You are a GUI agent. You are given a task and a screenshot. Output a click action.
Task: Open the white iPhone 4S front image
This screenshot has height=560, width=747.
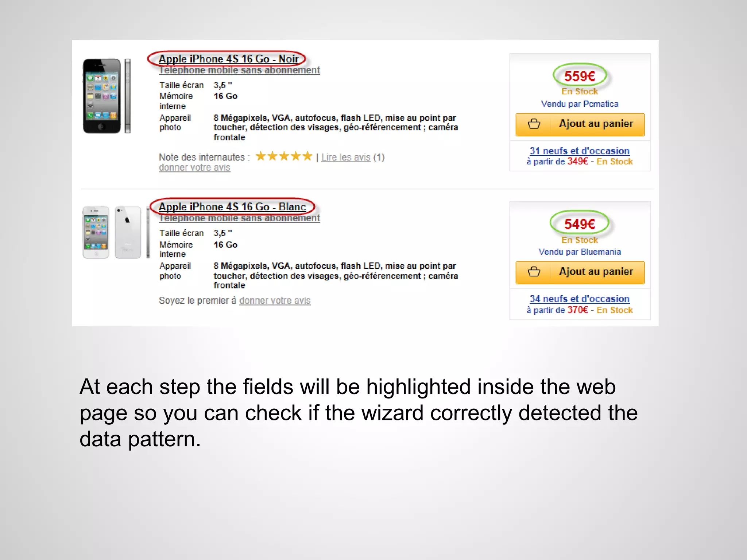pyautogui.click(x=96, y=232)
